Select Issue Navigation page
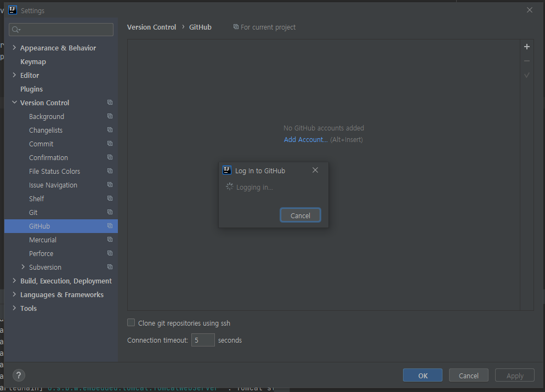Screen dimensions: 545x392 click(53, 185)
